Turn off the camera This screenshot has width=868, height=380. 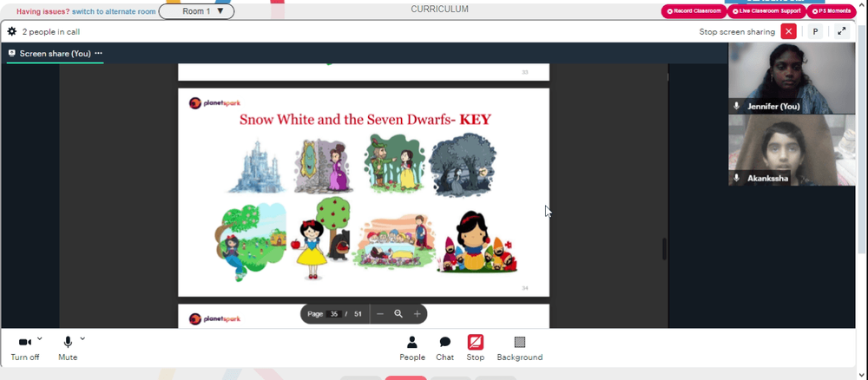[x=25, y=349]
